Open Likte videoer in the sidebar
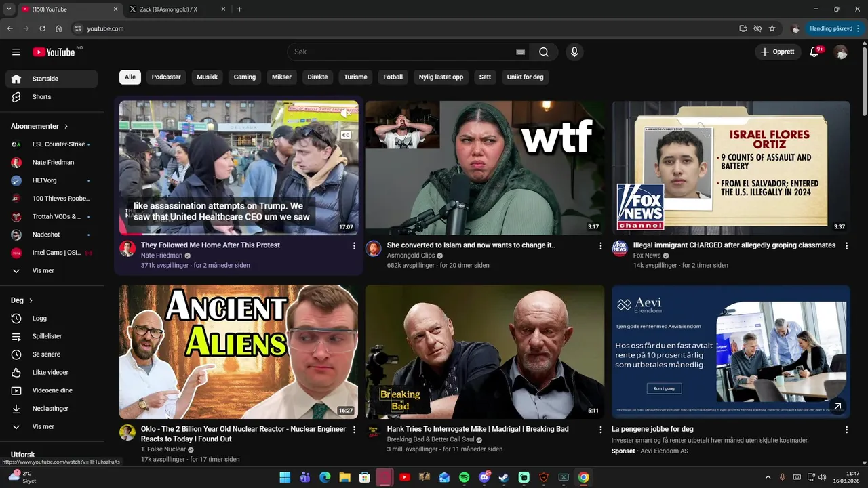This screenshot has height=488, width=868. [52, 372]
